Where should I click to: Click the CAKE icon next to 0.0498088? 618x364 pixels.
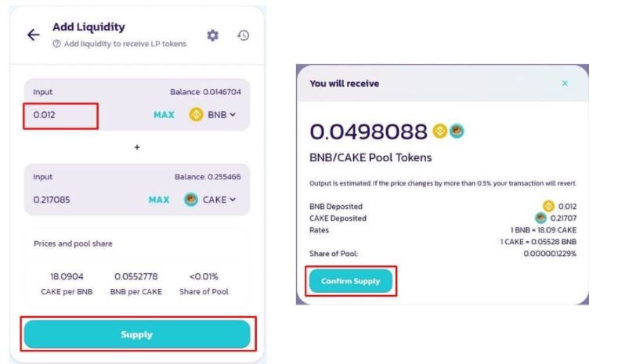pos(457,132)
